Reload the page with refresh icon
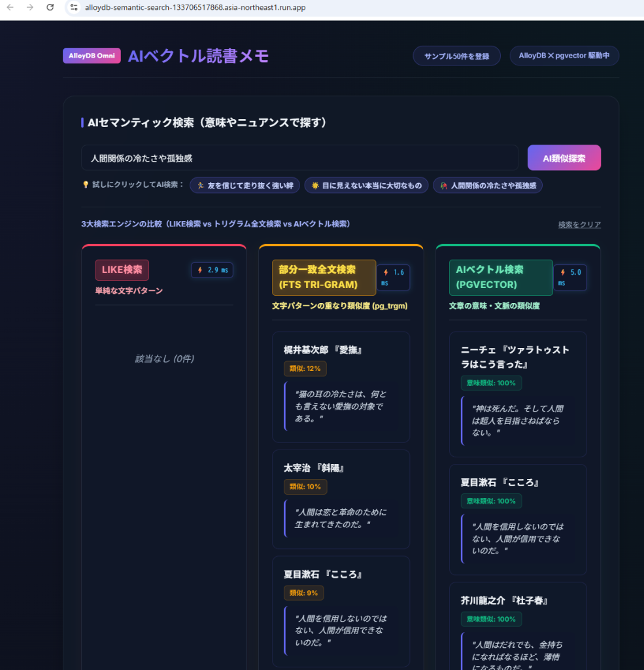Viewport: 644px width, 670px height. (50, 7)
